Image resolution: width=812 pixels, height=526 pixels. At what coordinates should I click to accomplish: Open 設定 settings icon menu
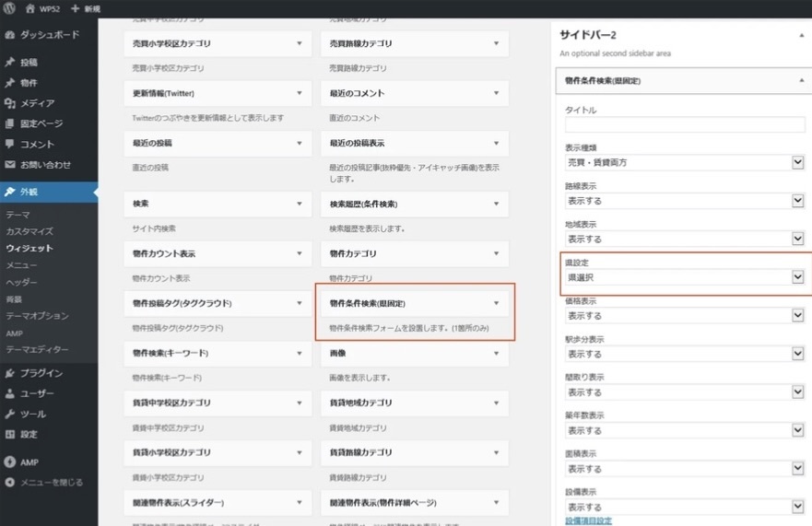pyautogui.click(x=10, y=435)
